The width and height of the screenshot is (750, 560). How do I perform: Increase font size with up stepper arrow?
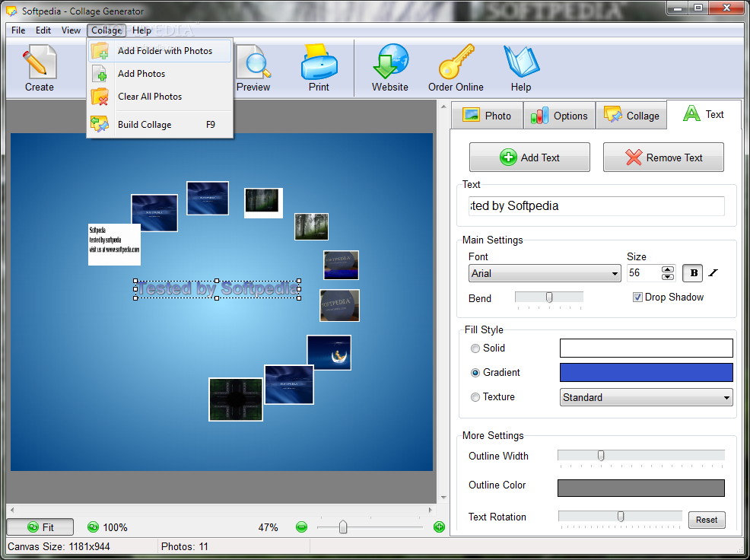[x=668, y=269]
